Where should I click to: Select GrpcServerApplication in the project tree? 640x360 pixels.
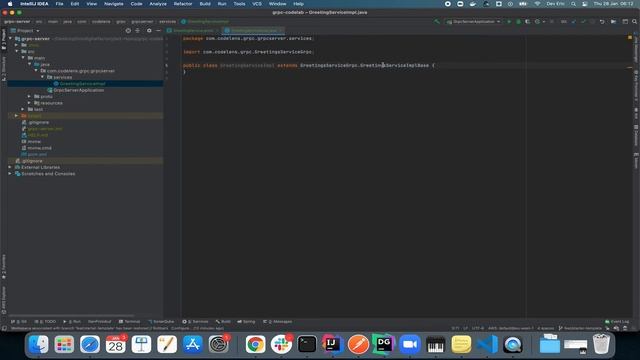coord(79,90)
